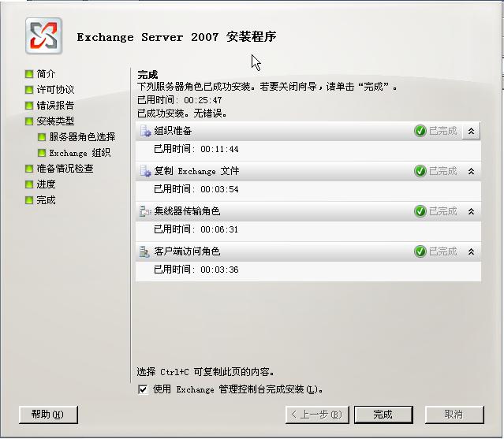This screenshot has width=504, height=439.
Task: Click the 复制 Exchange 文件 section title
Action: pyautogui.click(x=196, y=171)
